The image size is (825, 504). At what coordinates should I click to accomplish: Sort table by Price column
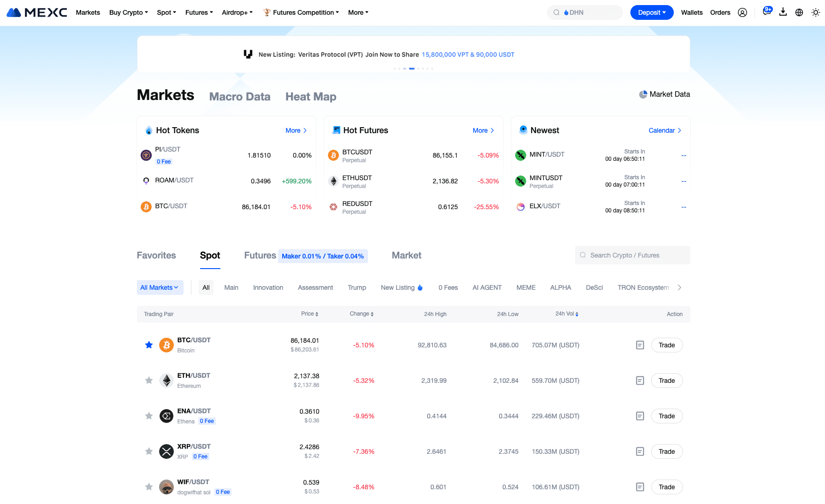310,314
